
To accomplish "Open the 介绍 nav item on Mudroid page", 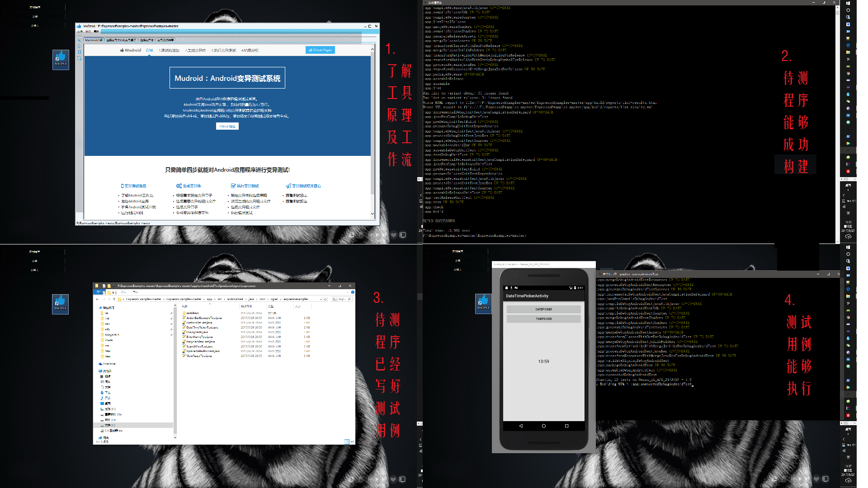I will pyautogui.click(x=149, y=50).
